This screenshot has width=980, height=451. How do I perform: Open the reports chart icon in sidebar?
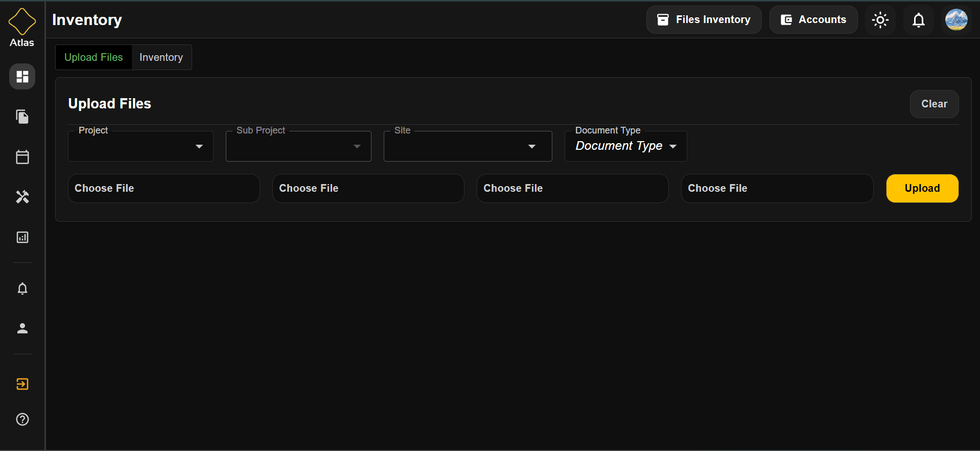coord(22,237)
